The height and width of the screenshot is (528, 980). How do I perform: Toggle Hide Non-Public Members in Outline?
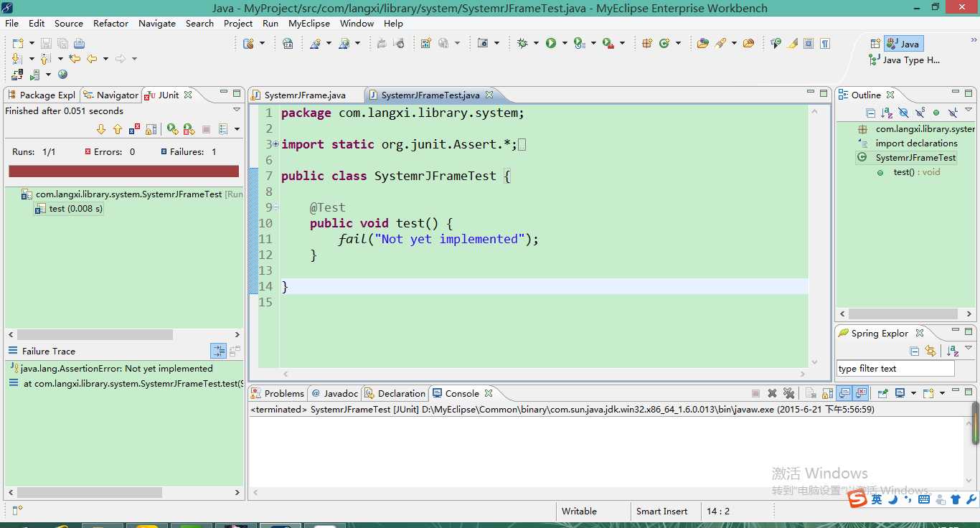(x=936, y=113)
